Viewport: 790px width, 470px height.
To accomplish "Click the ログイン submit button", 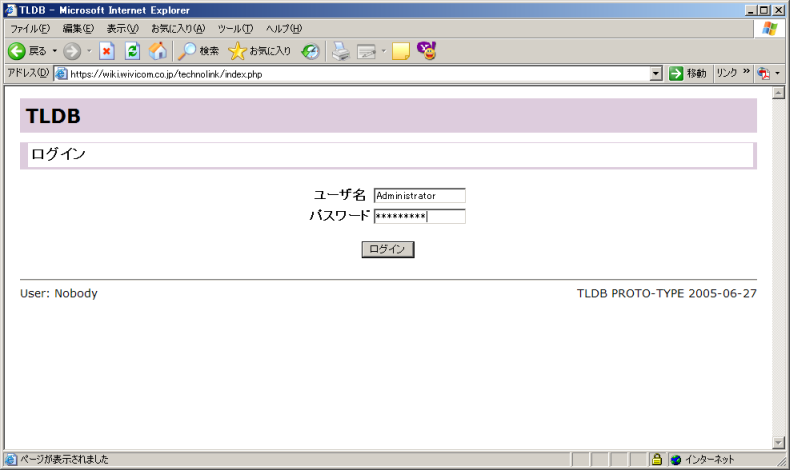I will click(x=387, y=249).
